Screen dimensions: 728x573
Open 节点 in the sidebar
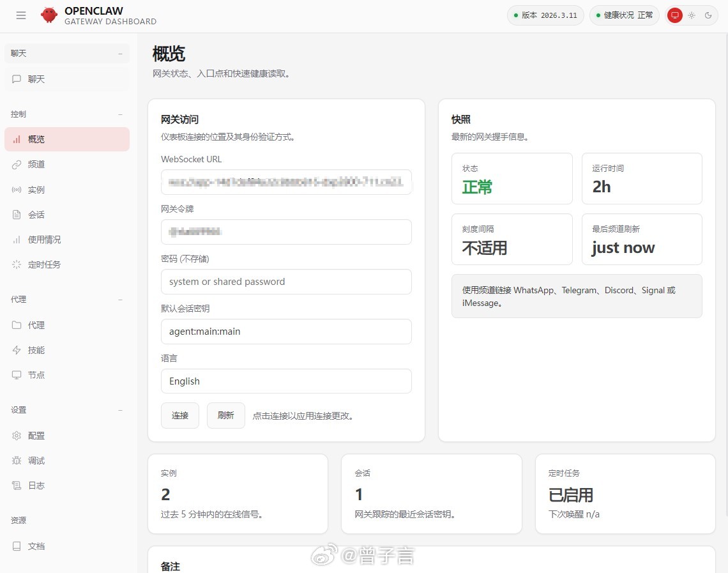(67, 375)
